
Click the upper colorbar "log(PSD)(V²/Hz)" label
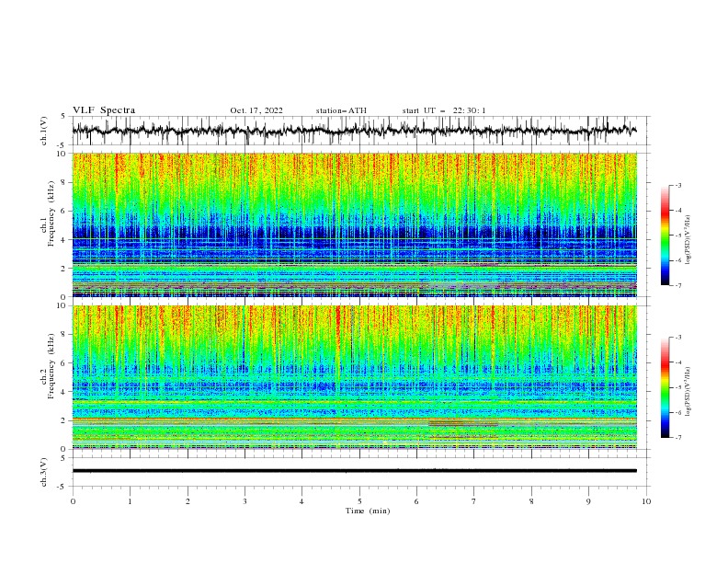coord(688,240)
